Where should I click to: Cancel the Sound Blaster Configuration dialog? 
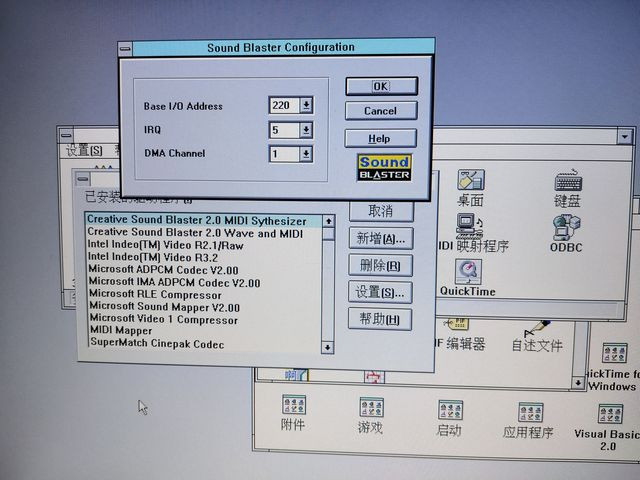381,111
